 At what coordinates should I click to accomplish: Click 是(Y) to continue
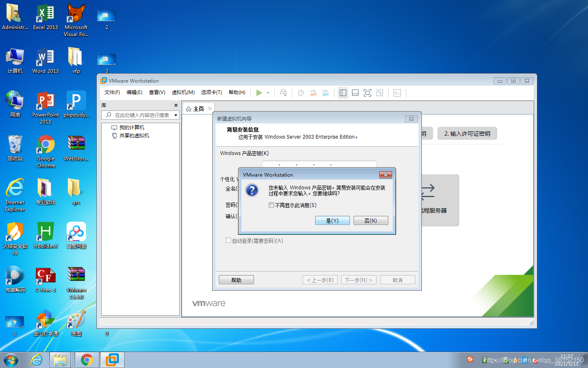[x=332, y=220]
